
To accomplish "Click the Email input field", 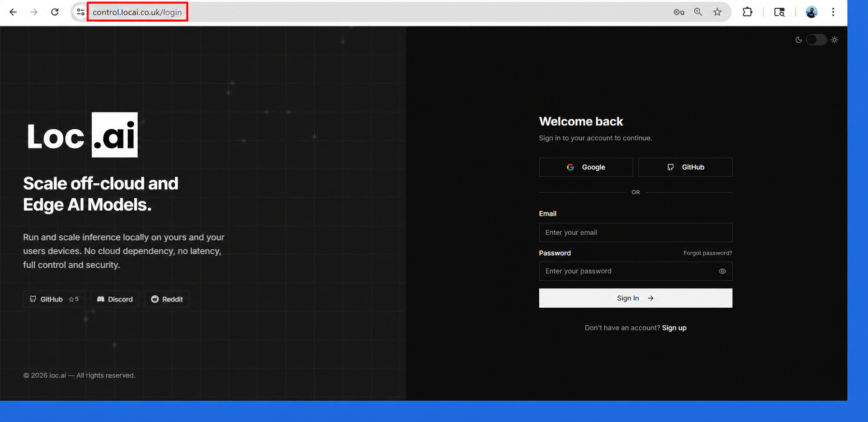I will pyautogui.click(x=635, y=232).
